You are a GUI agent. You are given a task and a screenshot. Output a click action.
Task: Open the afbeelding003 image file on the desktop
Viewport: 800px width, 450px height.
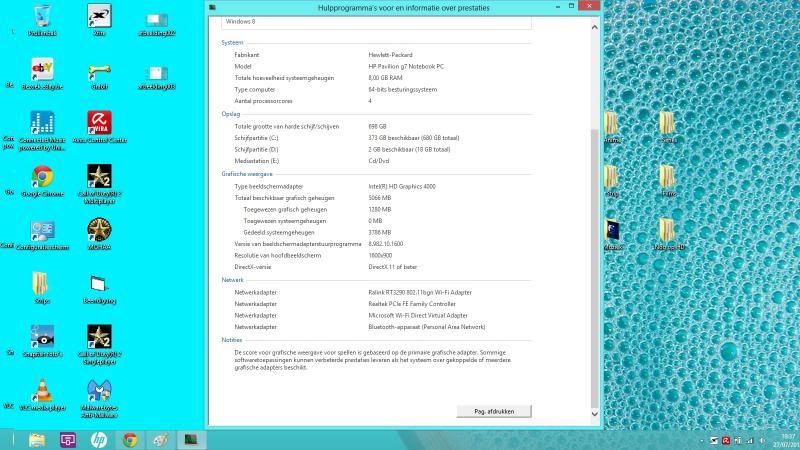point(157,78)
